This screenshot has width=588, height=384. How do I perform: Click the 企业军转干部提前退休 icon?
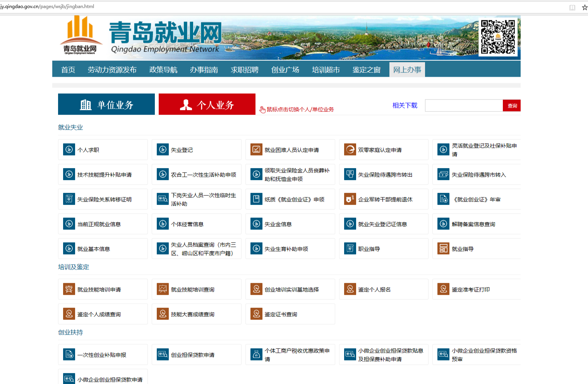(x=350, y=199)
